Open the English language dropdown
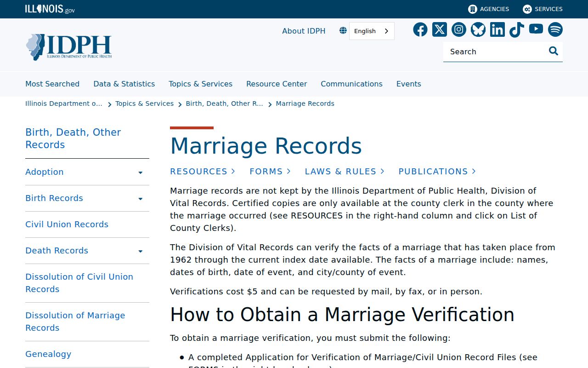The height and width of the screenshot is (368, 588). [372, 31]
